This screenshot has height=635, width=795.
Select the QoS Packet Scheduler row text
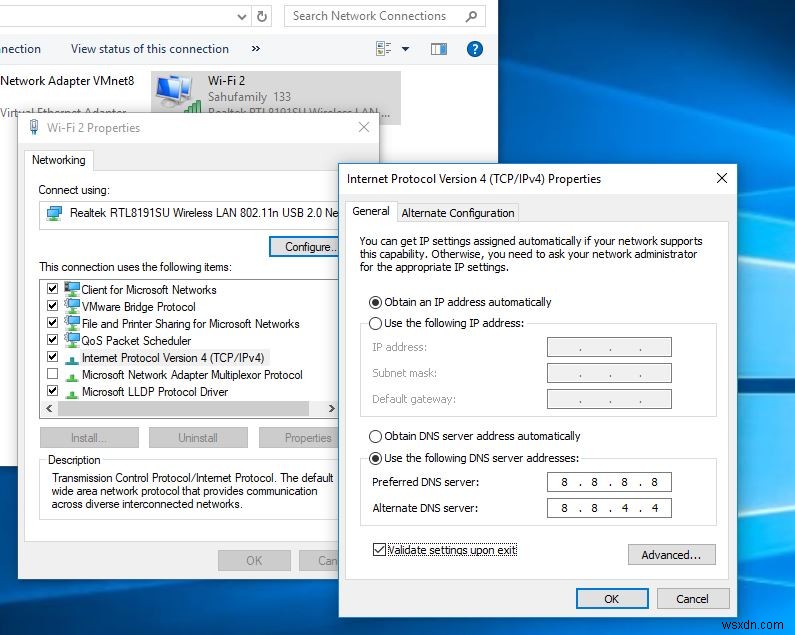[x=136, y=341]
